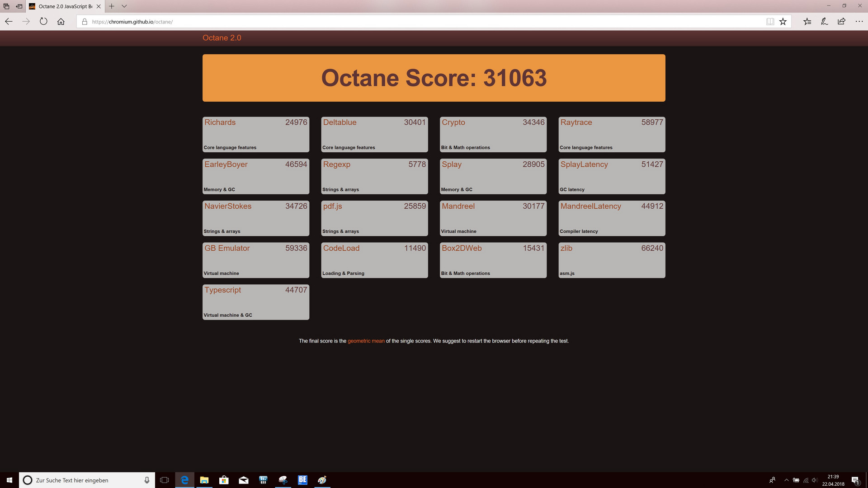The height and width of the screenshot is (488, 868).
Task: Open the Windows Start menu
Action: point(9,480)
